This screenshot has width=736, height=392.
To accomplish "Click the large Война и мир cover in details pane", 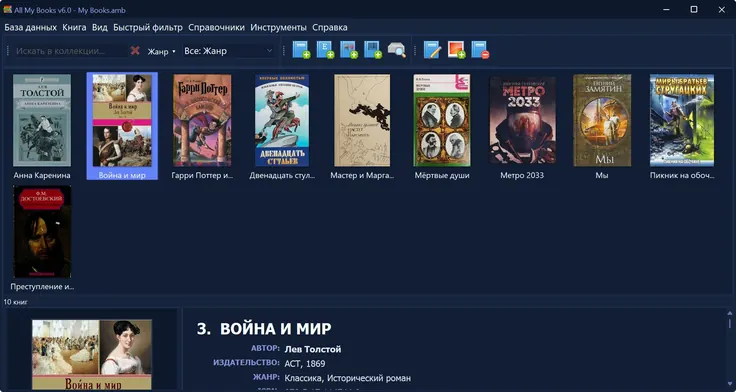I will pyautogui.click(x=92, y=354).
